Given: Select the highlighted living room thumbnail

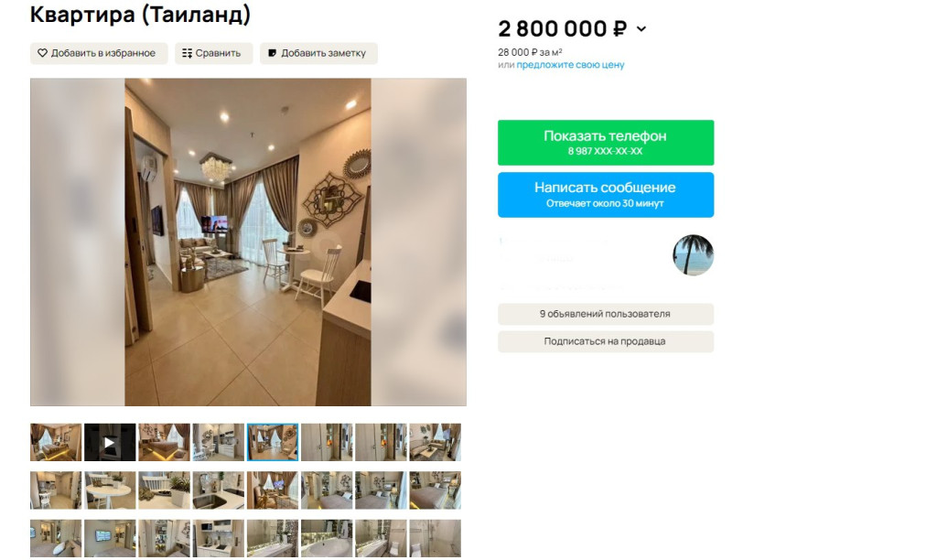Looking at the screenshot, I should click(x=273, y=442).
